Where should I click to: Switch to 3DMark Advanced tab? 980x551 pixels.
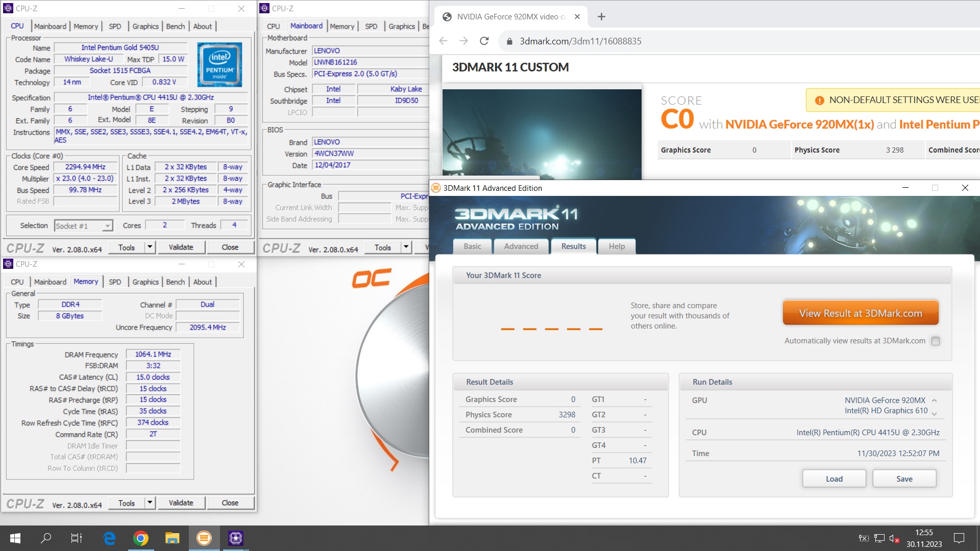tap(521, 246)
